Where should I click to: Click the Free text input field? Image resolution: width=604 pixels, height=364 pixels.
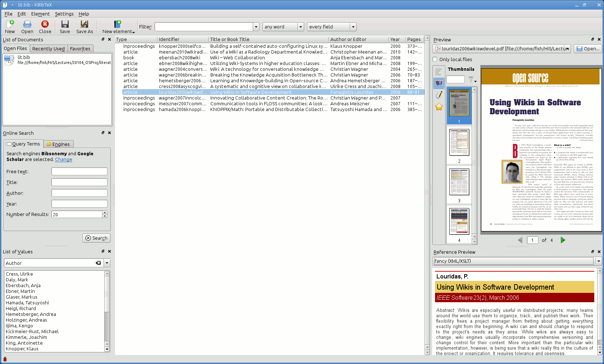pyautogui.click(x=79, y=171)
